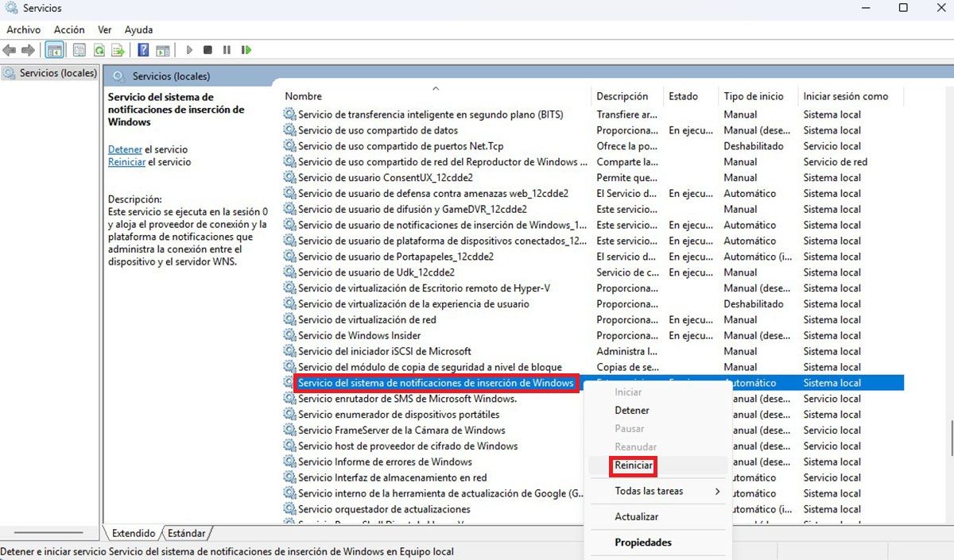Go back with the toolbar back arrow
Image resolution: width=954 pixels, height=560 pixels.
(x=10, y=50)
